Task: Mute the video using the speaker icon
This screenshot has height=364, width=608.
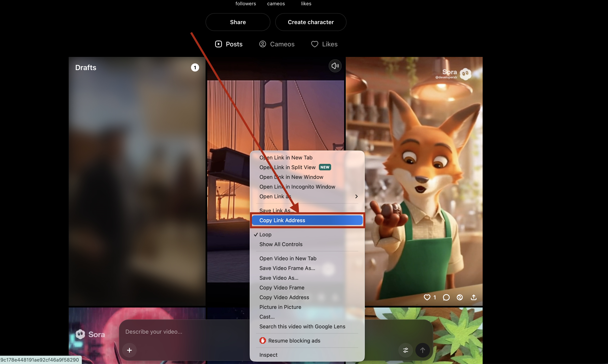Action: click(x=335, y=66)
